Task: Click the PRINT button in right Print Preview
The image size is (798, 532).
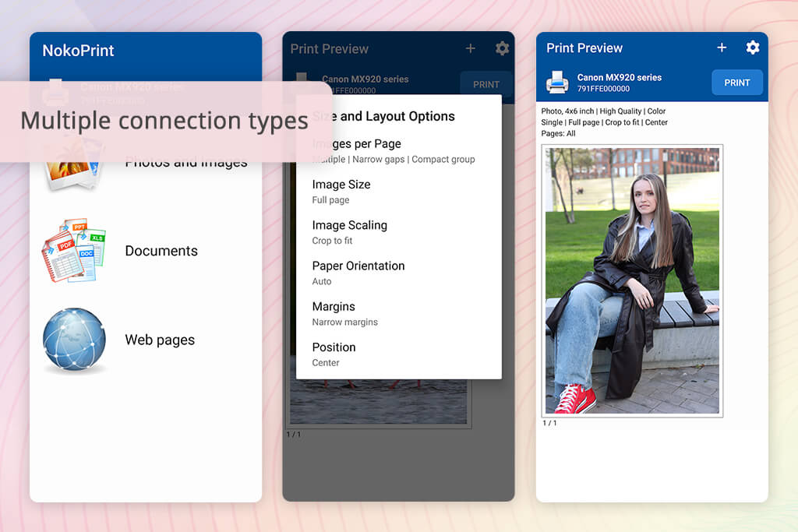Action: pos(737,83)
